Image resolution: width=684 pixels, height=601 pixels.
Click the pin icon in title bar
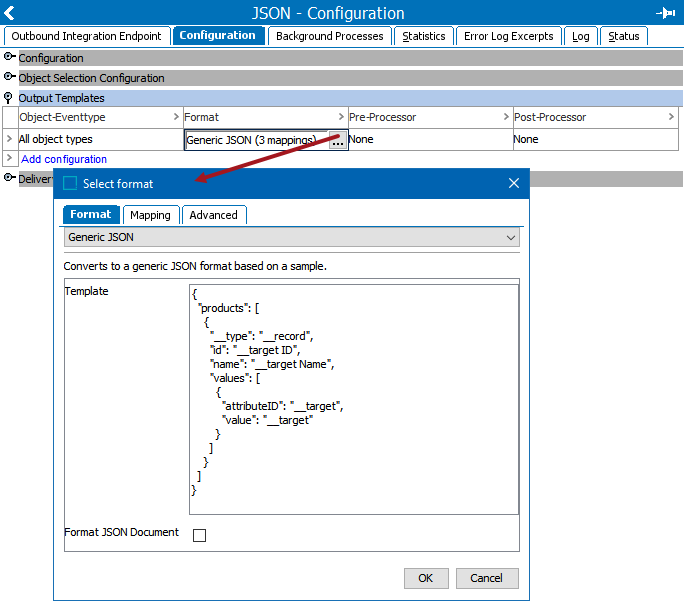(x=665, y=13)
